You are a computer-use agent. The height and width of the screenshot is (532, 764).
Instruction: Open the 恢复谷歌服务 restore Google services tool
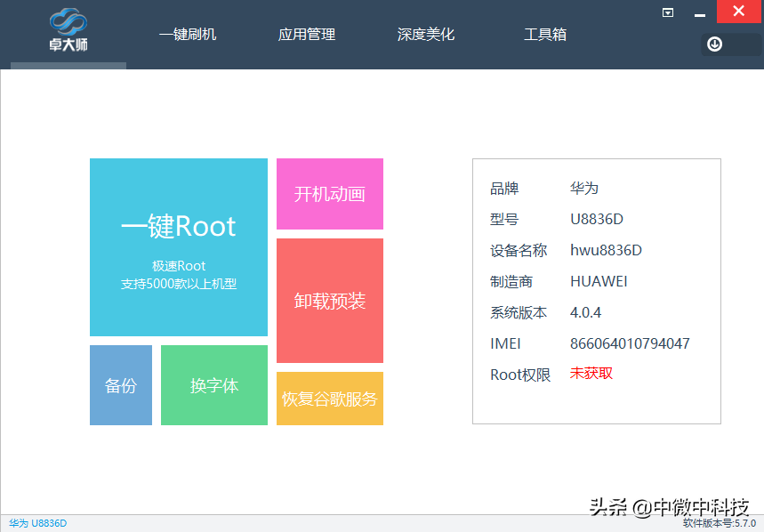click(329, 398)
